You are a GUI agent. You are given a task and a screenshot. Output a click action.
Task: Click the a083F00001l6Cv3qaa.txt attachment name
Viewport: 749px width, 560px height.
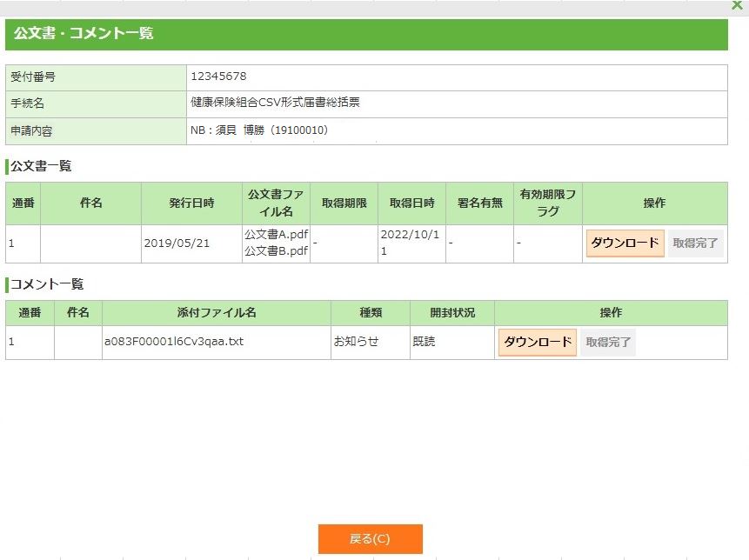[x=174, y=342]
